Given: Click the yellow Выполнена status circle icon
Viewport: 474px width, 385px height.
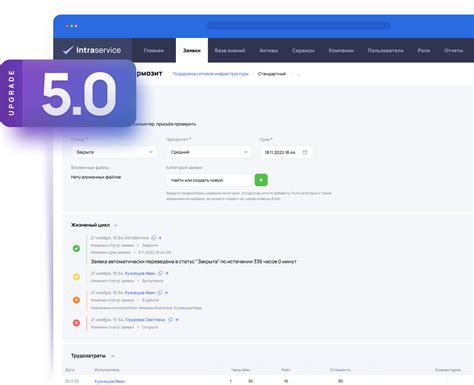Looking at the screenshot, I should tap(76, 277).
